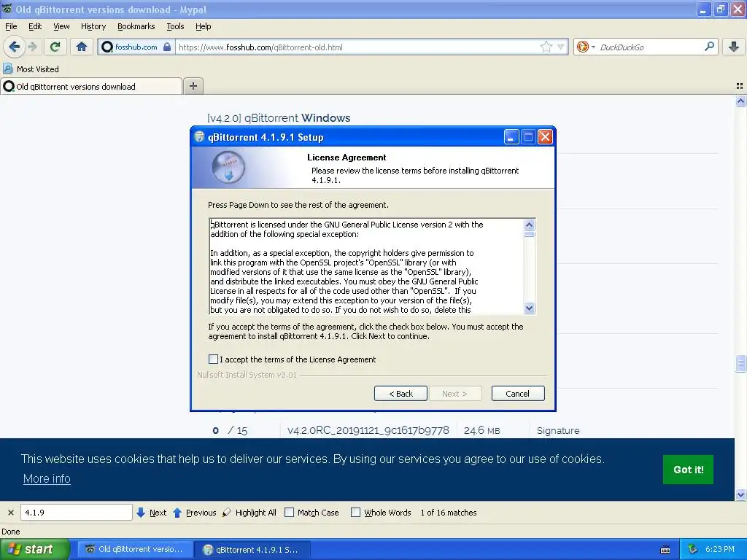Open a new tab with plus button
Viewport: 747px width, 560px height.
pyautogui.click(x=193, y=86)
